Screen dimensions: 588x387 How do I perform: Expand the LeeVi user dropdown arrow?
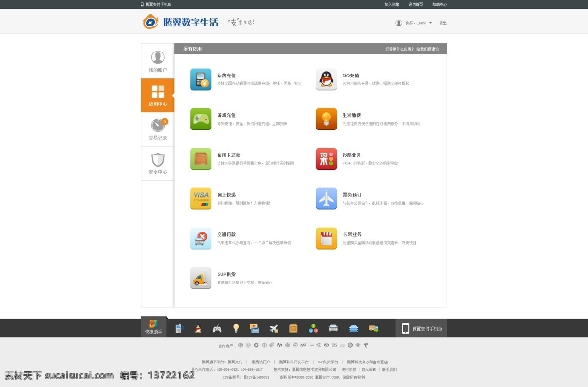(x=430, y=23)
